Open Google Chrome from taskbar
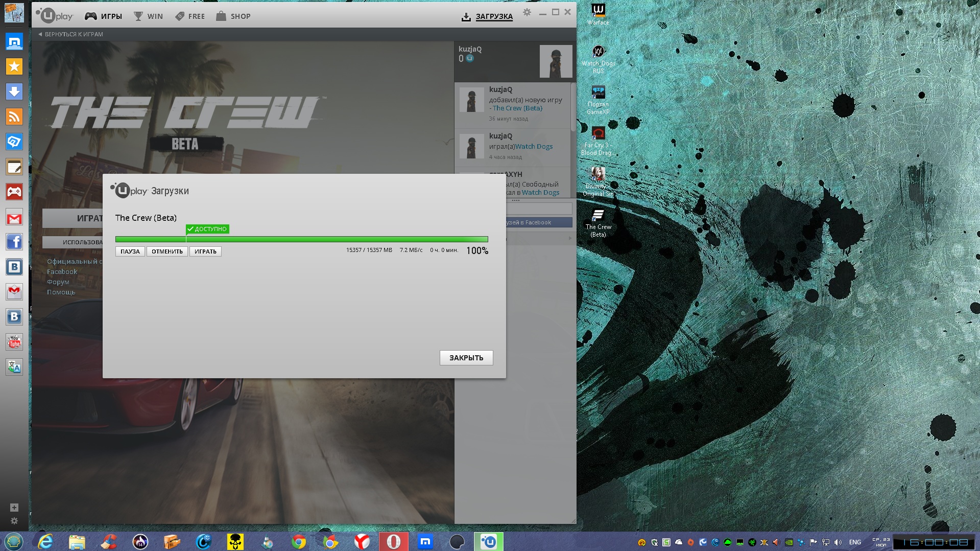Viewport: 980px width, 551px height. 299,541
